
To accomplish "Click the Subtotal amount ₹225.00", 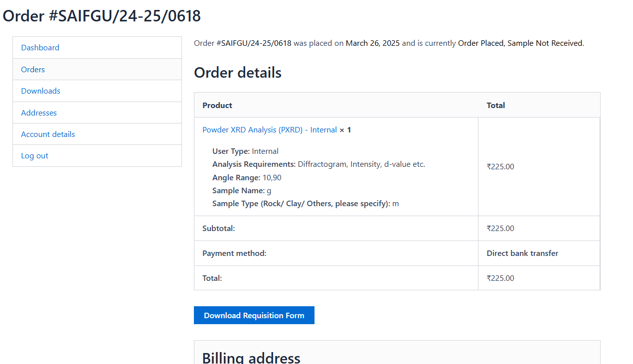I will click(x=500, y=229).
